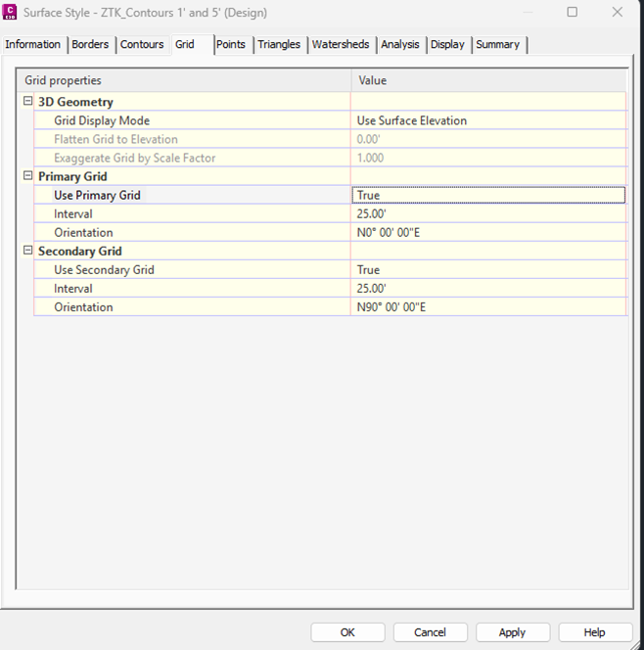Open Grid Display Mode value Use Surface Elevation
The width and height of the screenshot is (644, 650).
(488, 120)
